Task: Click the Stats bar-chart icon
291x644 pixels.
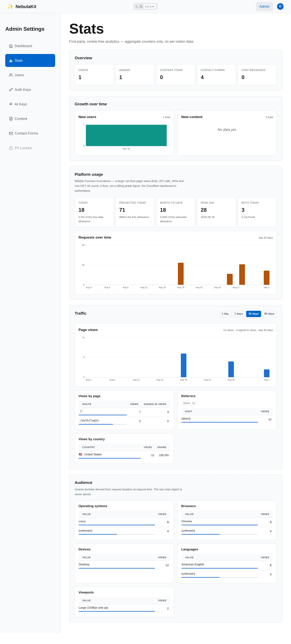Action: point(11,60)
